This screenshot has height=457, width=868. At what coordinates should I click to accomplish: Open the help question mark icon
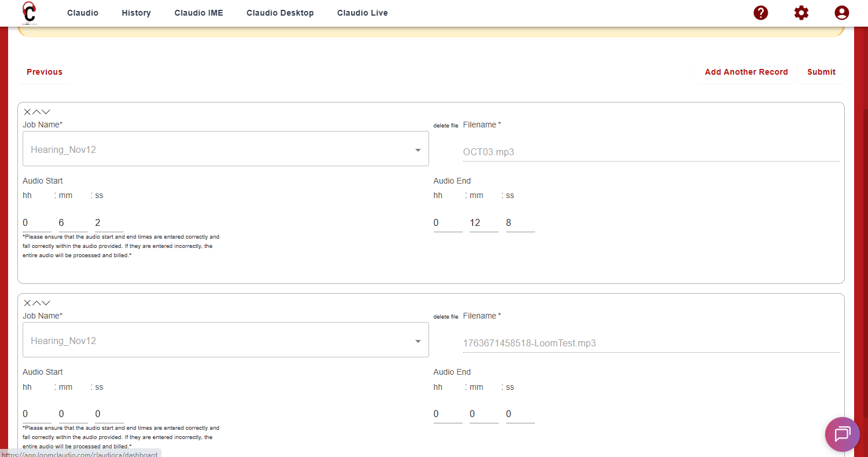pos(760,13)
